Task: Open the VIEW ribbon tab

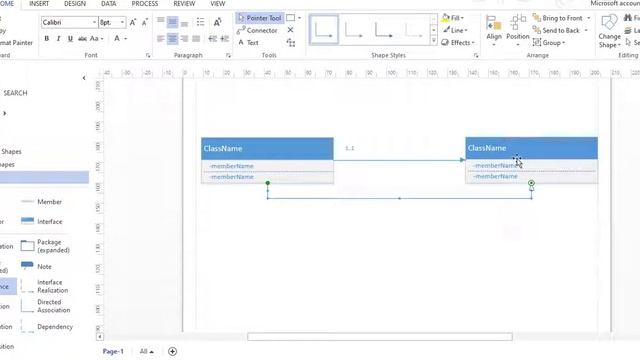Action: coord(218,4)
